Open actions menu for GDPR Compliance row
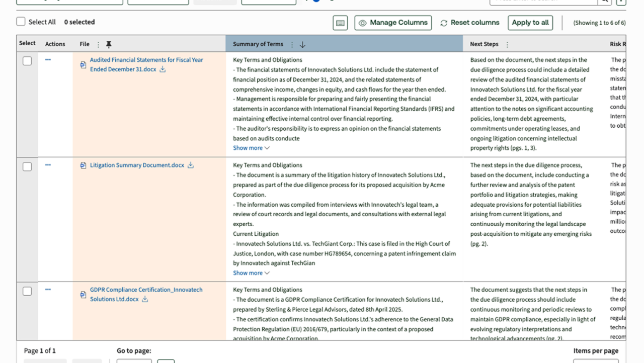 click(48, 290)
